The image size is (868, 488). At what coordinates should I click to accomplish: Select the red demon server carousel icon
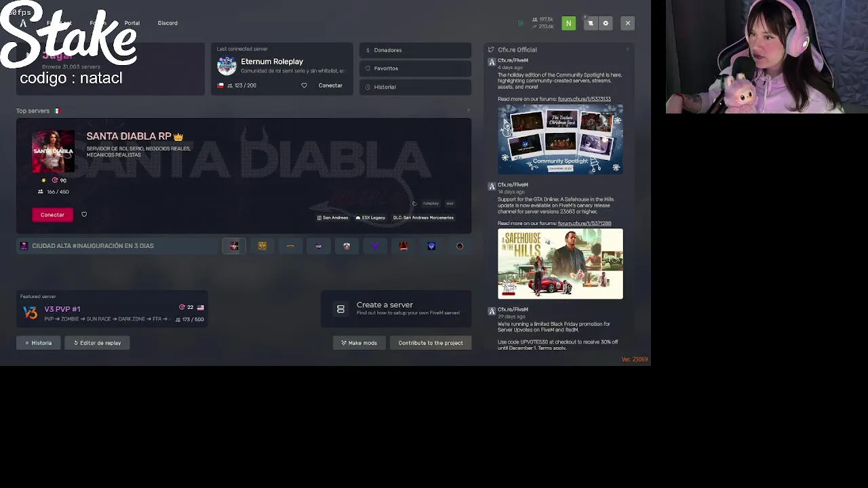[403, 246]
